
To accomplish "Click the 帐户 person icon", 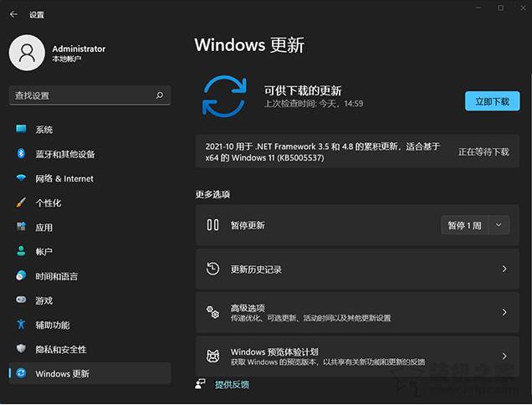I will tap(21, 251).
